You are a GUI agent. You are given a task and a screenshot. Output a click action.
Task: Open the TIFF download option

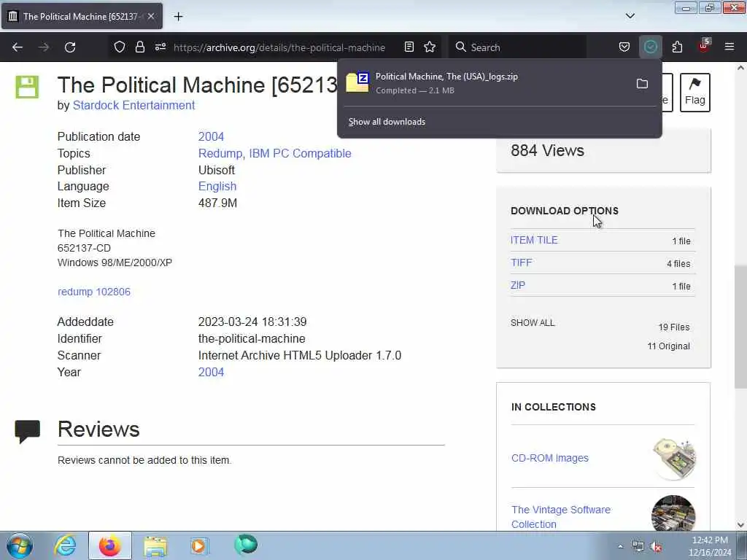(521, 262)
